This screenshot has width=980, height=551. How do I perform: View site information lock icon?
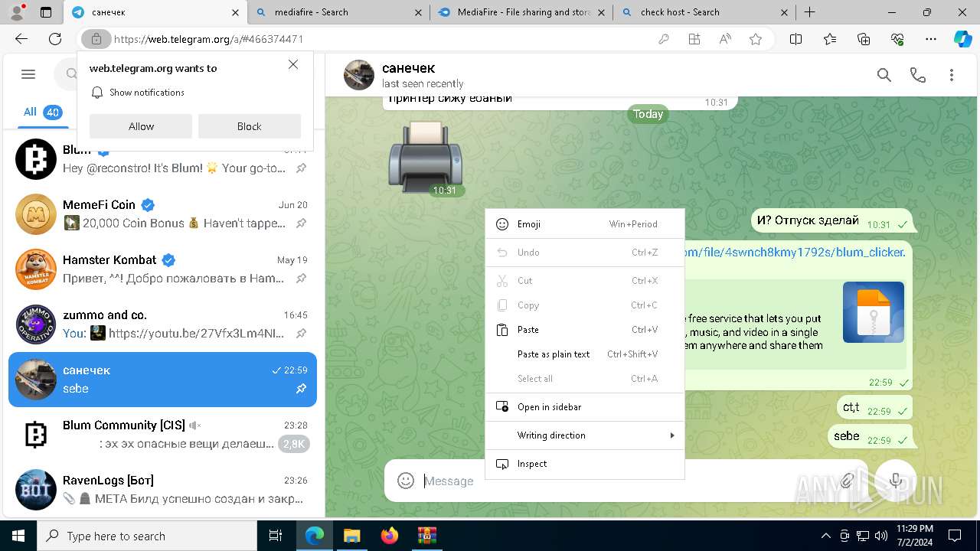96,39
